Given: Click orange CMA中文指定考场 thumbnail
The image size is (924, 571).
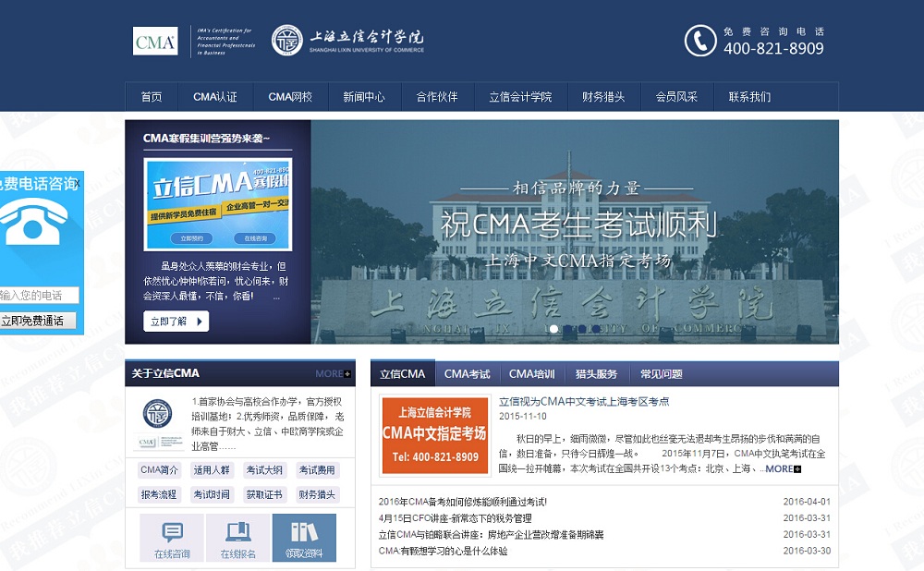Looking at the screenshot, I should (435, 435).
